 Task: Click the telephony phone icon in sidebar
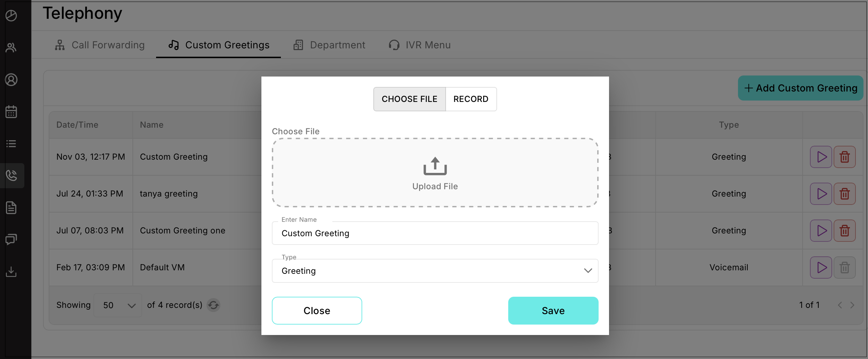pos(11,175)
